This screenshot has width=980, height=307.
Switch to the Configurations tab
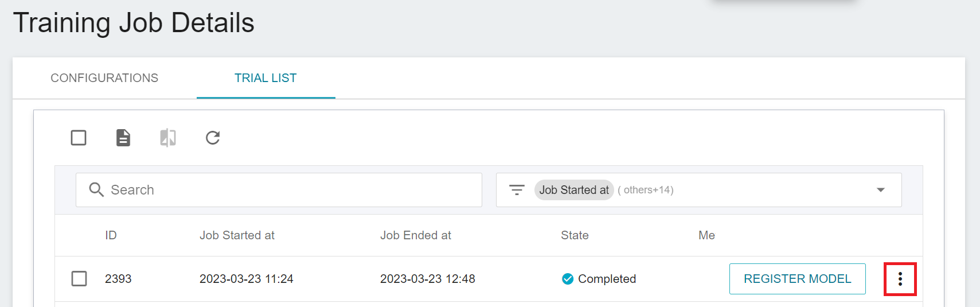(x=104, y=78)
